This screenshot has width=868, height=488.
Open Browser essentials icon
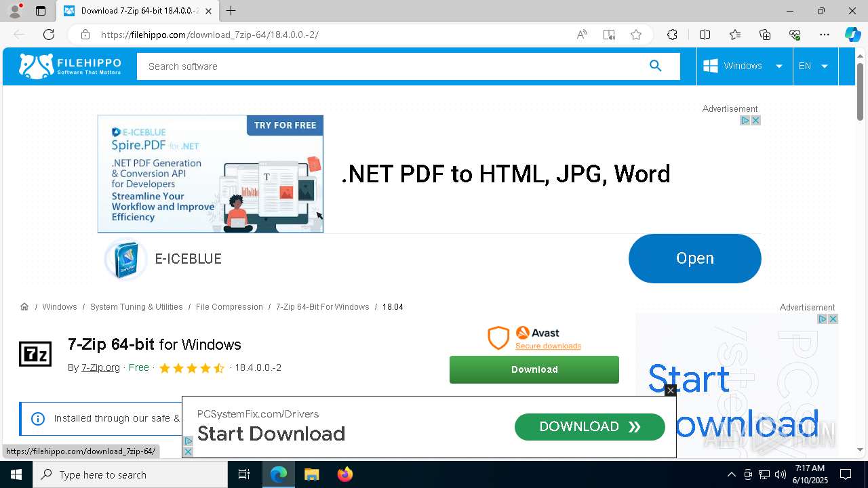(x=795, y=35)
